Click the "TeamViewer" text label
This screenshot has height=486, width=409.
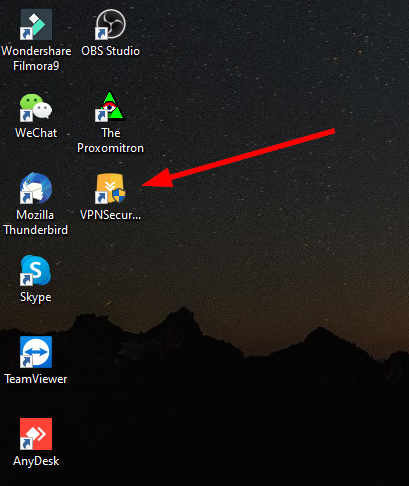click(36, 379)
